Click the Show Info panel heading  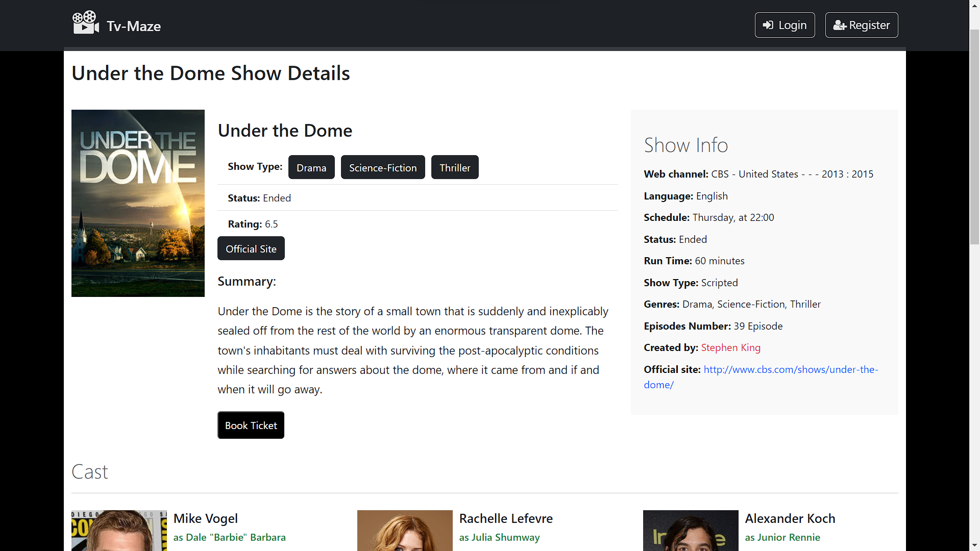pyautogui.click(x=685, y=145)
